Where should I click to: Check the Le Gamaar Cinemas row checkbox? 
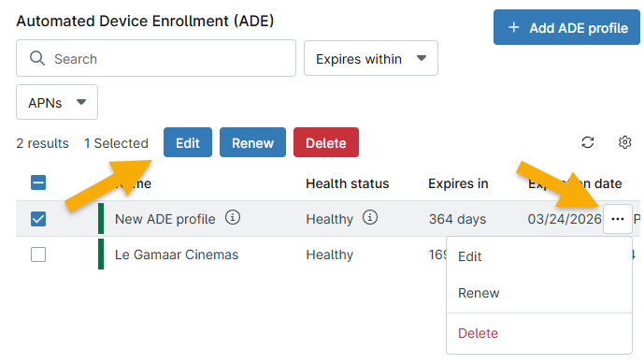(38, 255)
